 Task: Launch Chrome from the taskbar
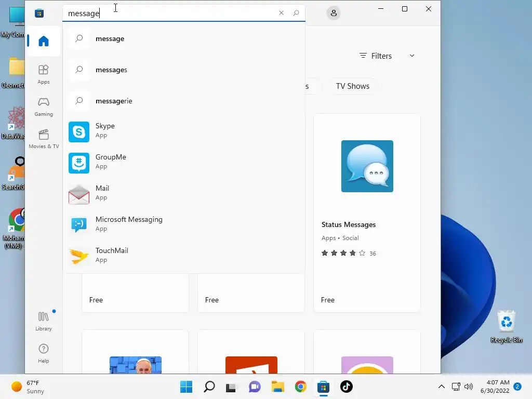(301, 387)
